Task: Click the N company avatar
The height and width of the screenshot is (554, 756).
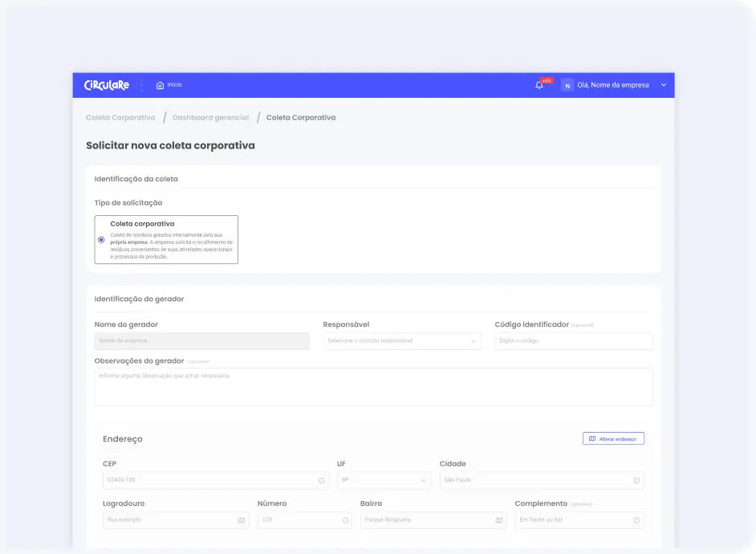Action: click(x=567, y=85)
